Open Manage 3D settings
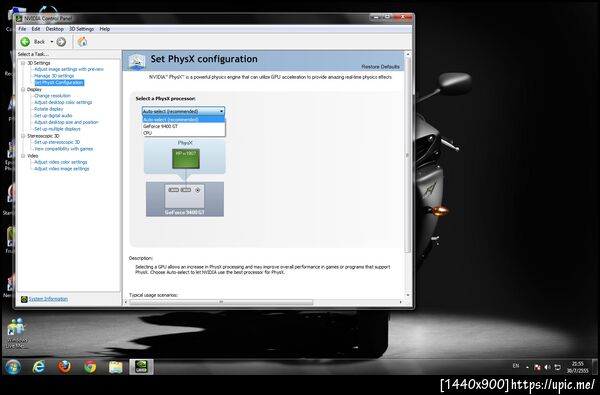Image resolution: width=600 pixels, height=395 pixels. (x=54, y=76)
